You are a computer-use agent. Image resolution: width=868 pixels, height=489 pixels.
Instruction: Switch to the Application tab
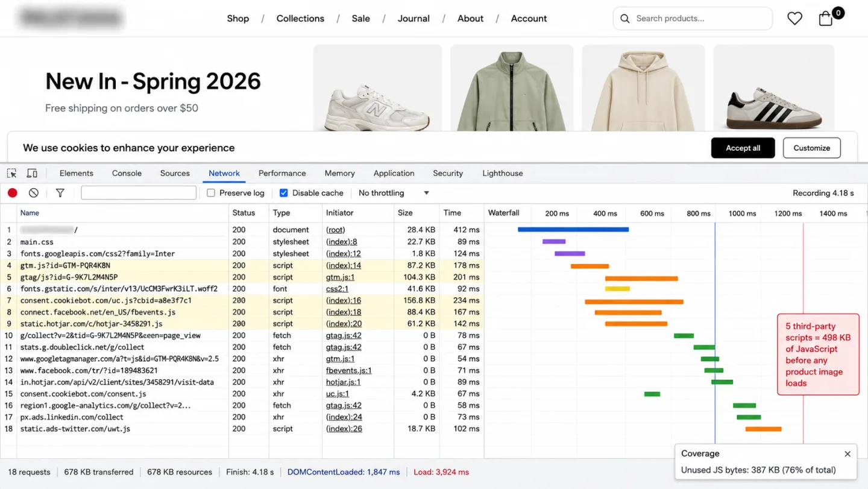pos(394,173)
